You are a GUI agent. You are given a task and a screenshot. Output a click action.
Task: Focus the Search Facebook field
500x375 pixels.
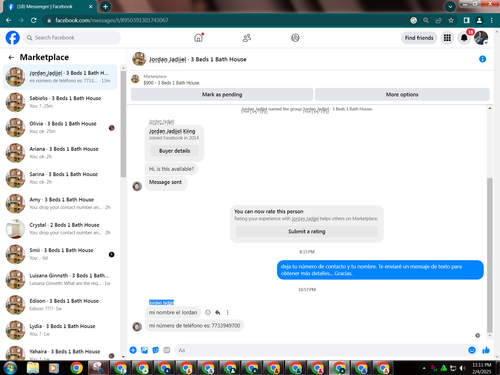coord(72,38)
